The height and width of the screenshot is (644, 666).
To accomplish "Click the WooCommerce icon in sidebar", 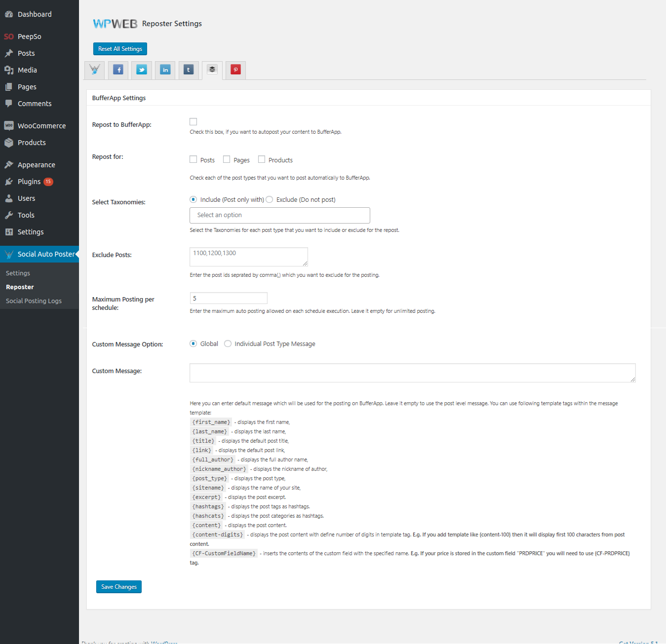I will point(9,126).
